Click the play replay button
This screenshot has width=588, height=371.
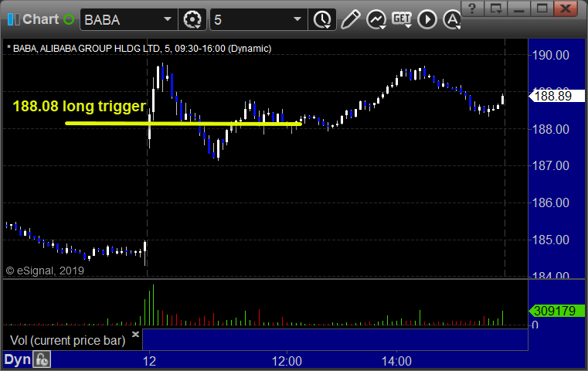pyautogui.click(x=427, y=19)
